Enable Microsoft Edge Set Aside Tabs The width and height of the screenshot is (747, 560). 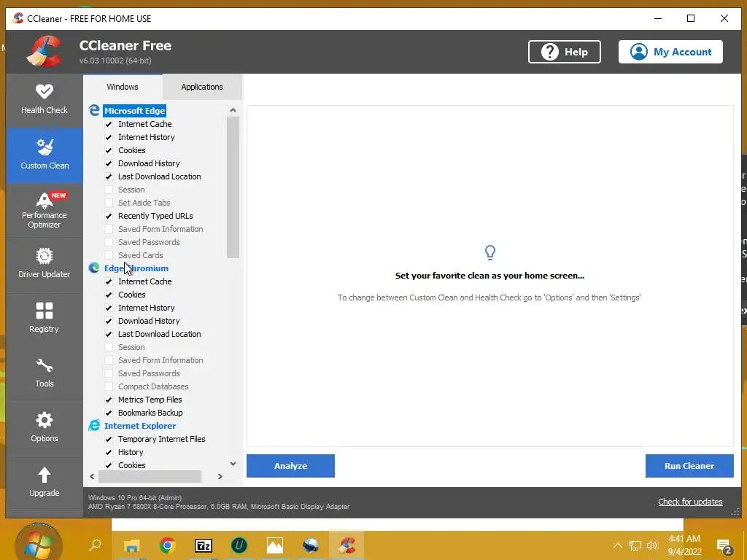[109, 203]
